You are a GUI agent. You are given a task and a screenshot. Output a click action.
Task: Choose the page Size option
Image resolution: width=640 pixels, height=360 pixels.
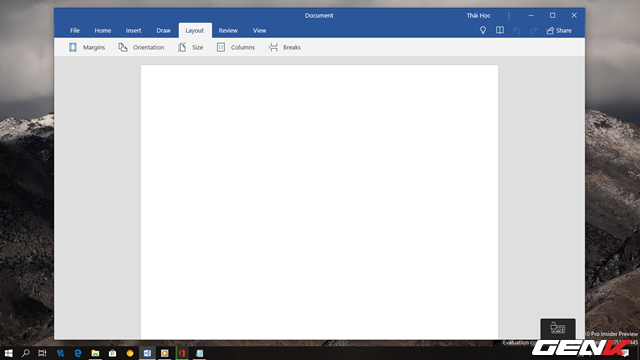click(191, 47)
